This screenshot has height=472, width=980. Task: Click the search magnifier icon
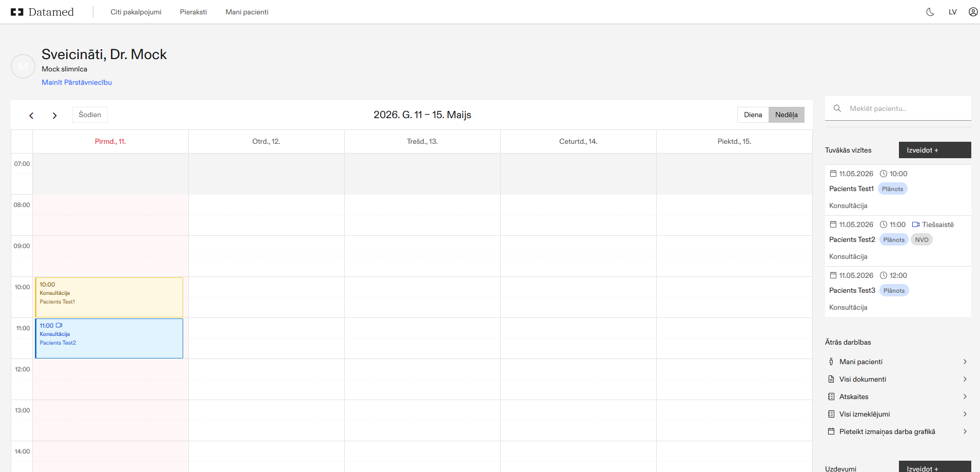click(837, 108)
